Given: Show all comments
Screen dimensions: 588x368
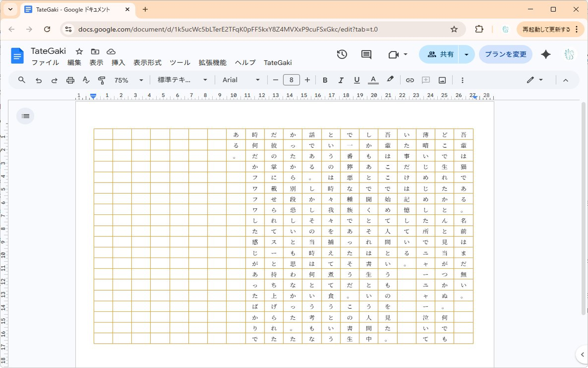Looking at the screenshot, I should (x=366, y=54).
